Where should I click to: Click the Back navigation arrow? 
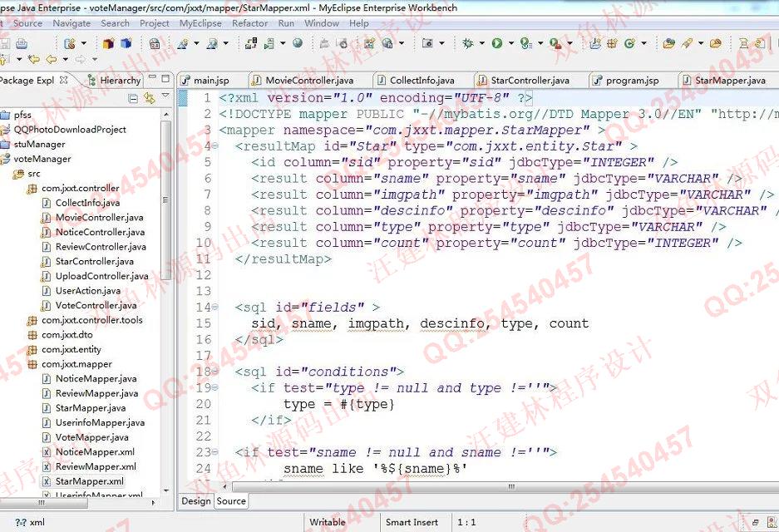(x=52, y=60)
